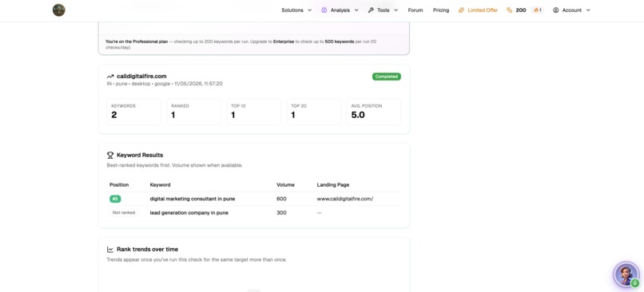Screen dimensions: 644x292
Task: Click the Enterprise upgrade text
Action: (284, 41)
